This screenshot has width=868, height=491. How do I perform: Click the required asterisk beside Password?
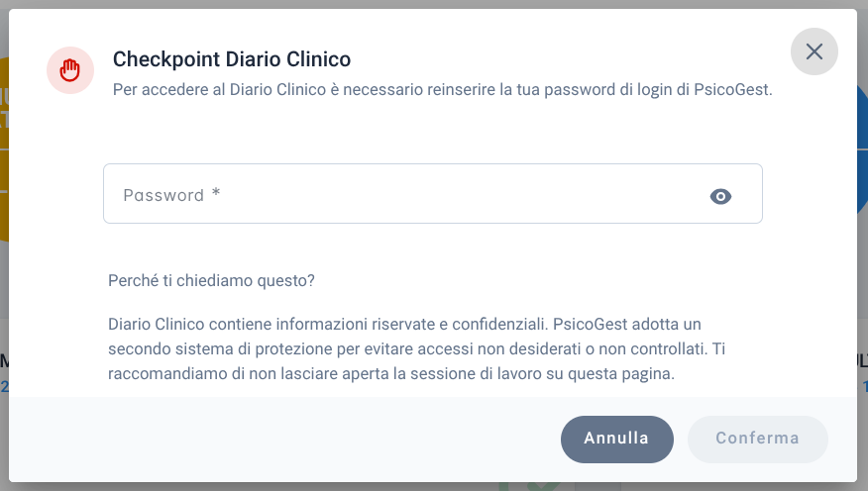[x=216, y=192]
